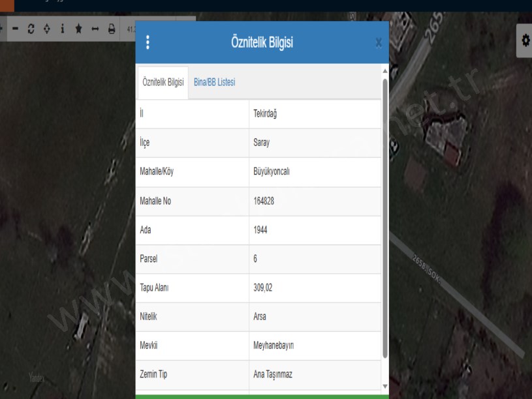Click the zoom out minus icon

15,29
